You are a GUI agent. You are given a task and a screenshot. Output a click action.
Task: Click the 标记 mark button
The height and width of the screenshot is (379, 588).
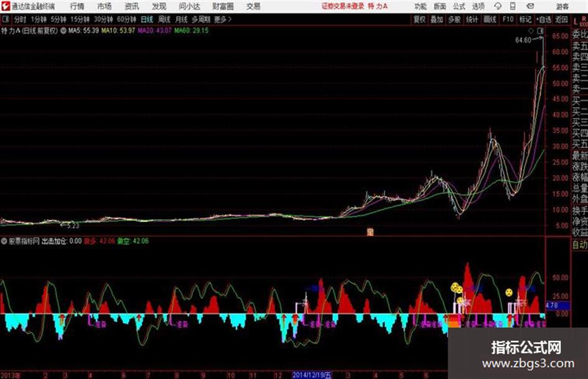525,19
